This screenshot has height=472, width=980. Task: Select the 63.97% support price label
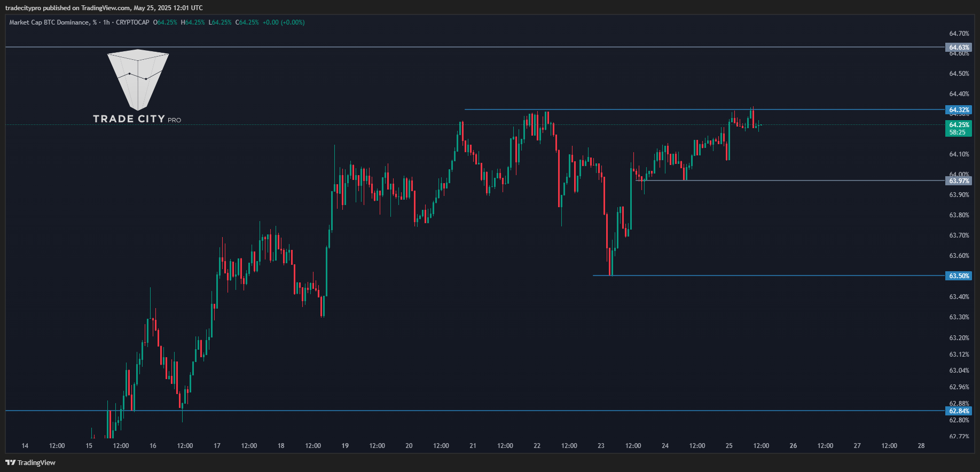tap(959, 181)
